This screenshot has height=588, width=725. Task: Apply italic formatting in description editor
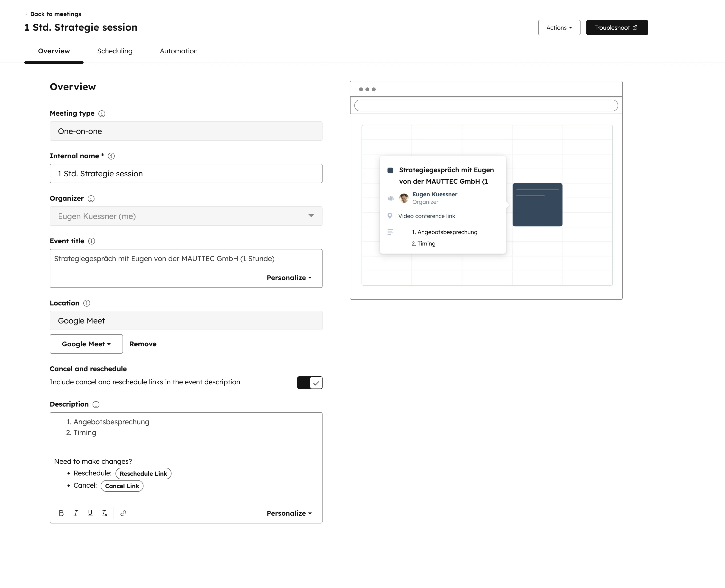coord(76,513)
